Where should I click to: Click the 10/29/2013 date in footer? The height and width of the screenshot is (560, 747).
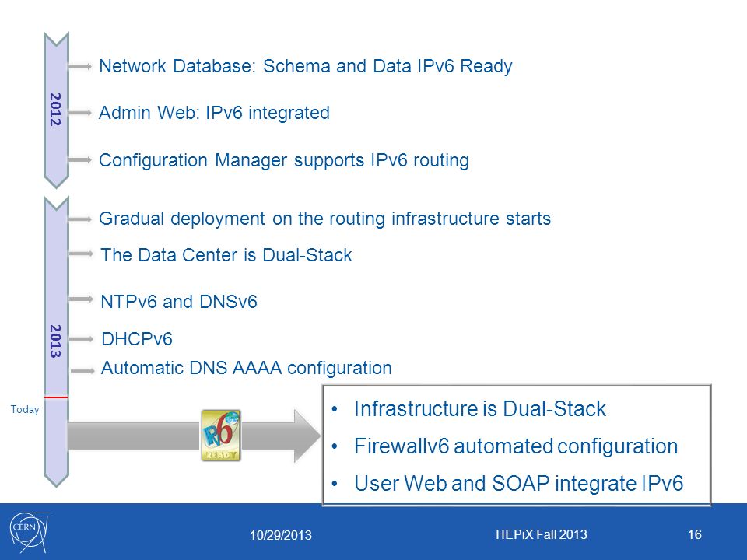[281, 535]
